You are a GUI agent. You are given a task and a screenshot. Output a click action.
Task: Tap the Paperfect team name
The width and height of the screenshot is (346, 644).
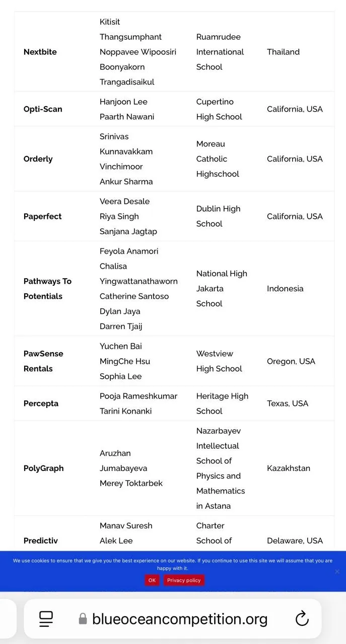click(x=43, y=216)
